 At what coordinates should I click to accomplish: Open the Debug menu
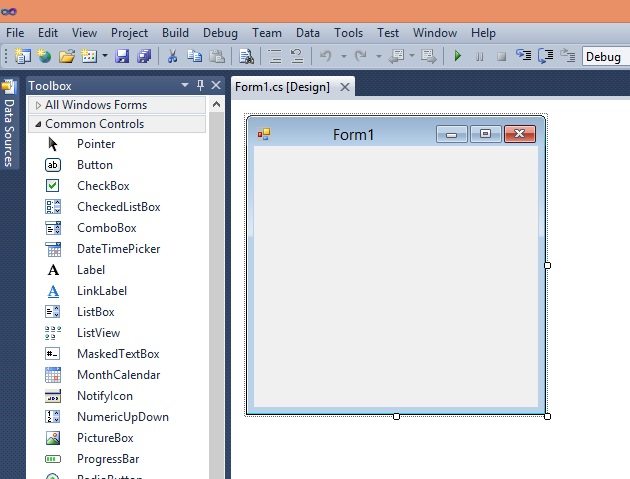220,33
